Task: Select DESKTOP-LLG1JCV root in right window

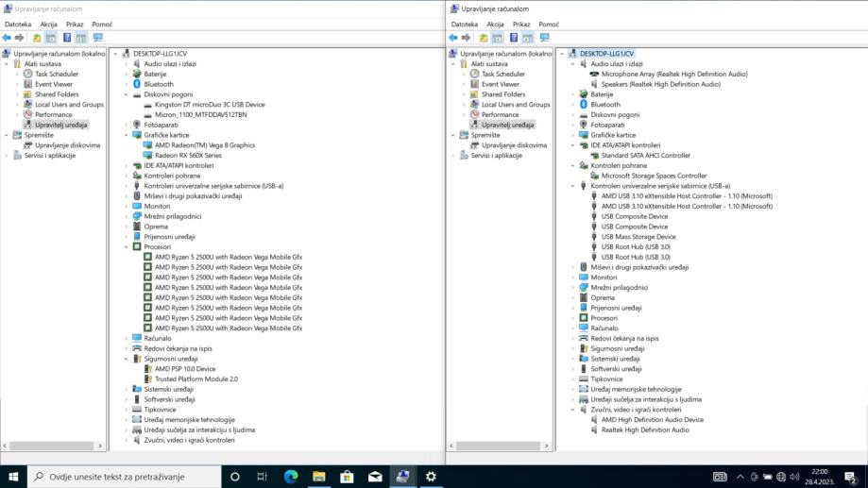Action: coord(606,54)
